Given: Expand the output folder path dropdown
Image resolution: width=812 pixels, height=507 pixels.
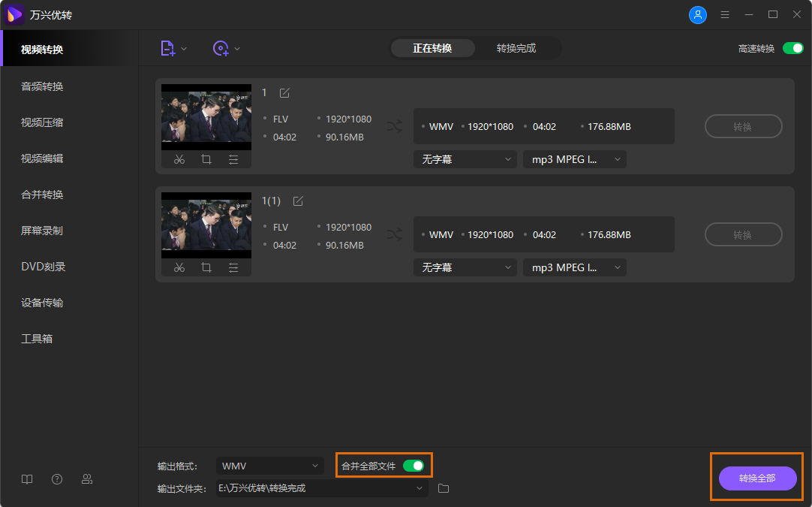Looking at the screenshot, I should pos(420,488).
